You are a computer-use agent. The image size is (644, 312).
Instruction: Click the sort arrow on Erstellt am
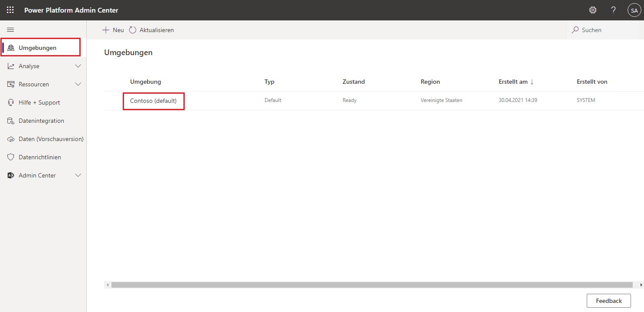pyautogui.click(x=532, y=82)
